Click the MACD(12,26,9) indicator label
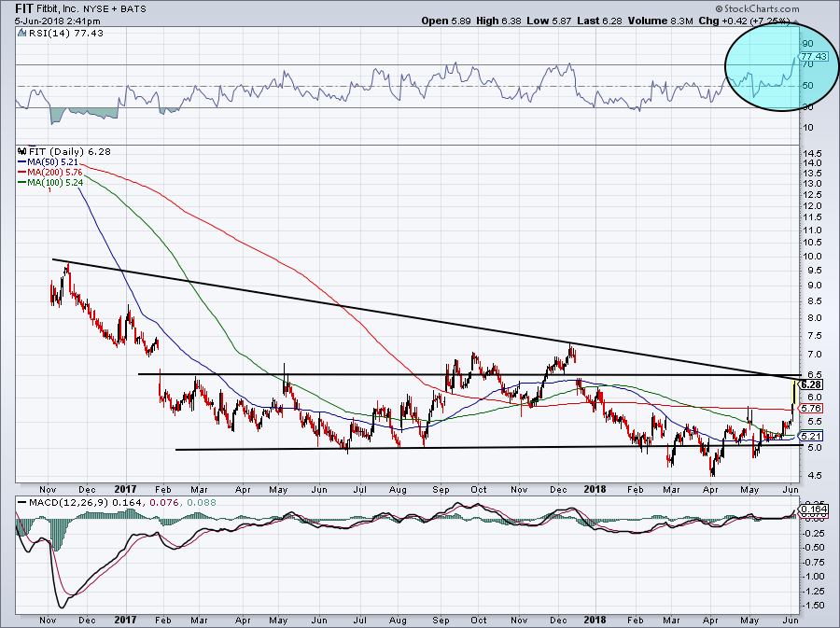 [58, 504]
